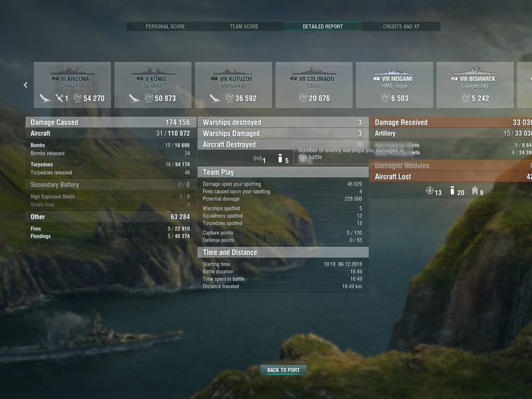Screen dimensions: 532x399
Task: Click the Other damage header
Action: (111, 217)
